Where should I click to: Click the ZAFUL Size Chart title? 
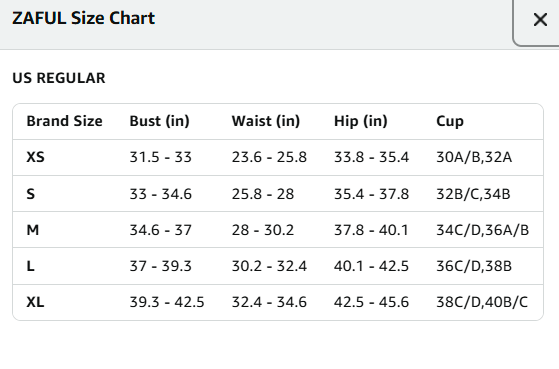coord(83,18)
